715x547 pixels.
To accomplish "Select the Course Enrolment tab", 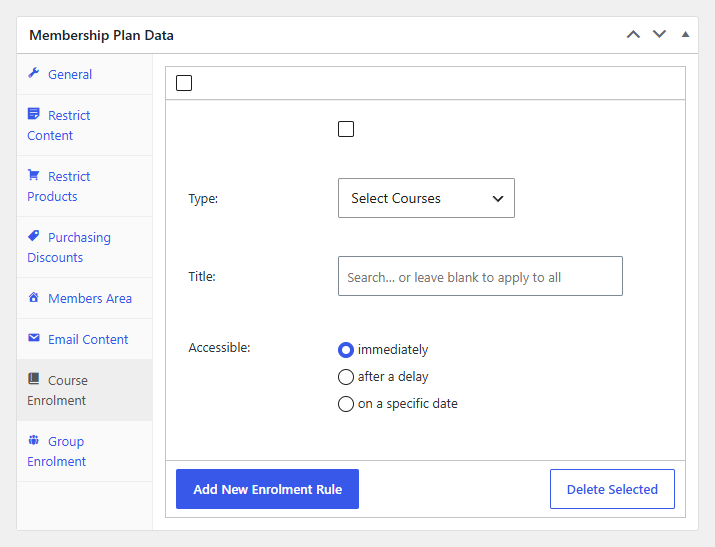I will (x=84, y=390).
